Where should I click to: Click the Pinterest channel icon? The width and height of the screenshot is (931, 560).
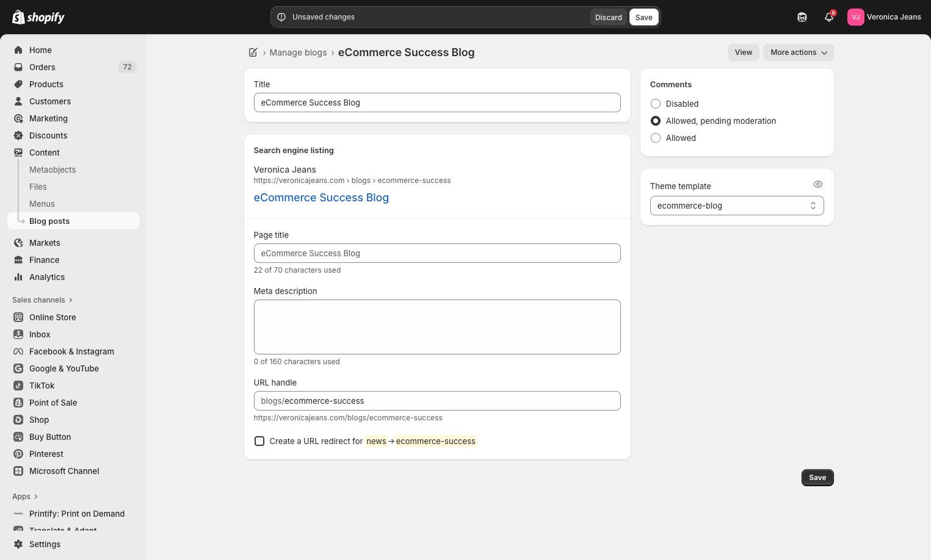tap(18, 454)
